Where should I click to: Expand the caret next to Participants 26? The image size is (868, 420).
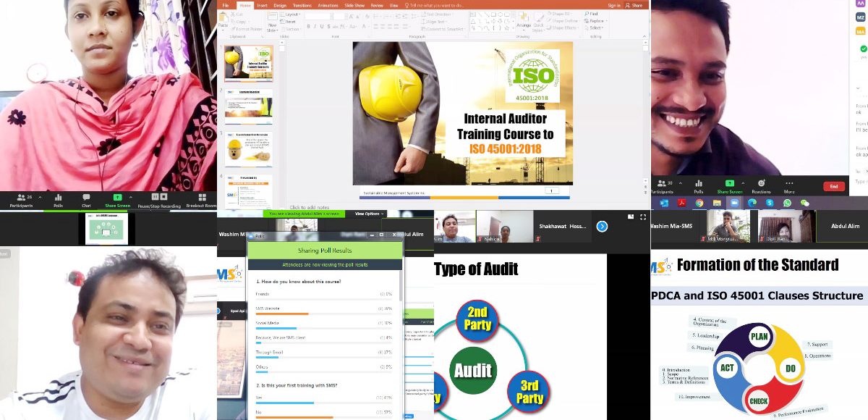tap(39, 197)
